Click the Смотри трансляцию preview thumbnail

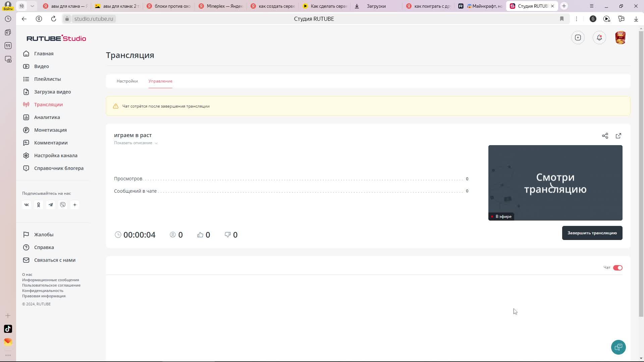click(555, 183)
